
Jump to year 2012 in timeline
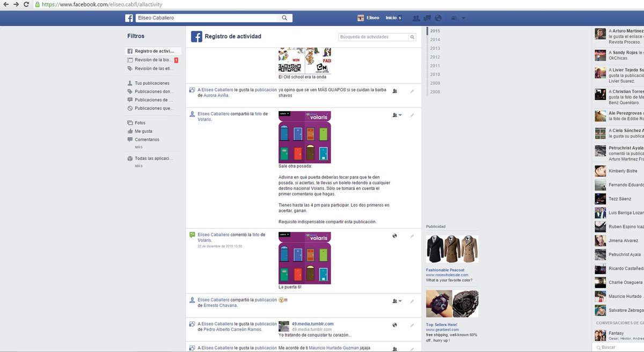pyautogui.click(x=435, y=57)
